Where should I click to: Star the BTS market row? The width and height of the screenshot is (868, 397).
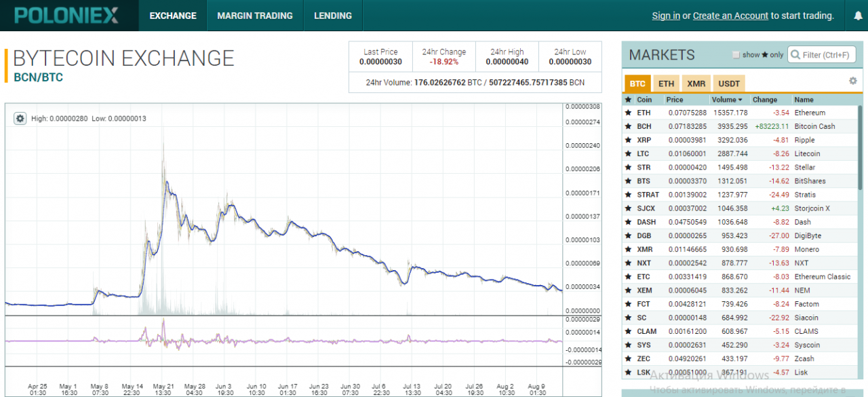coord(628,181)
